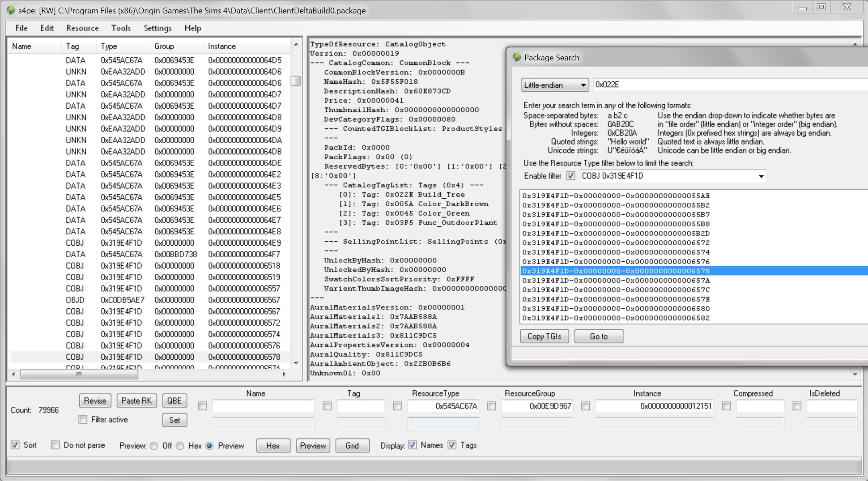
Task: Click preview pane scroll down arrow
Action: 855,374
